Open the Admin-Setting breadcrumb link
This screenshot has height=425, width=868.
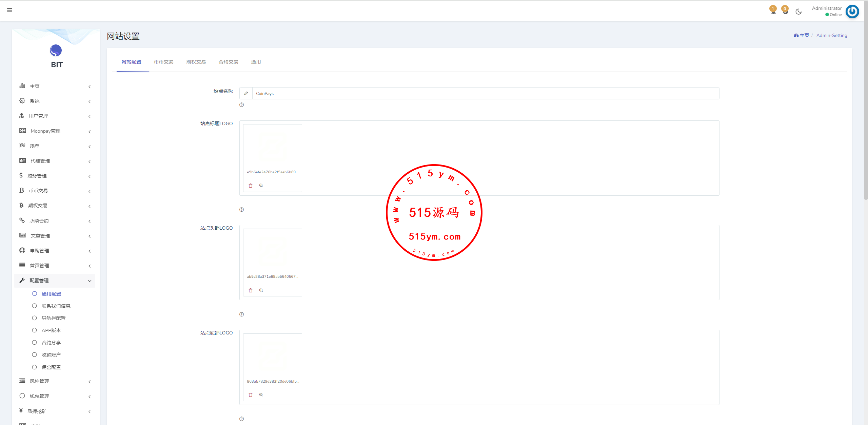tap(831, 35)
